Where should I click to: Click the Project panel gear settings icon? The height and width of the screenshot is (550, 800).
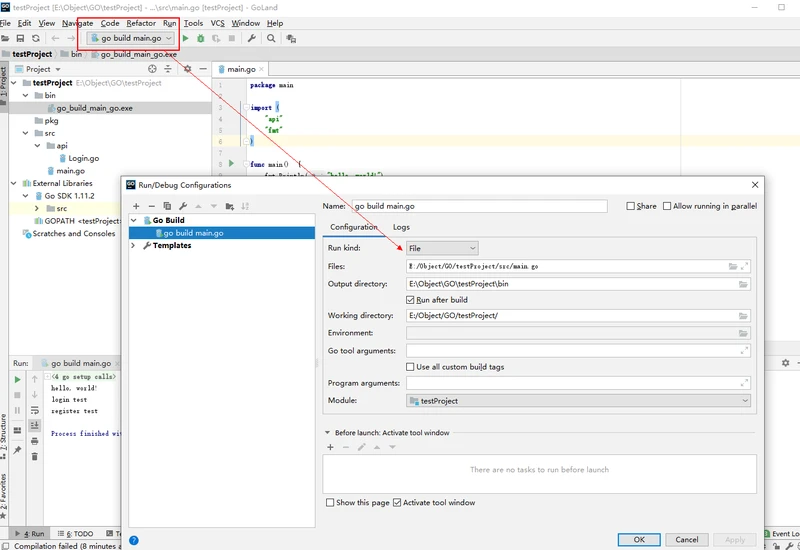pos(186,69)
